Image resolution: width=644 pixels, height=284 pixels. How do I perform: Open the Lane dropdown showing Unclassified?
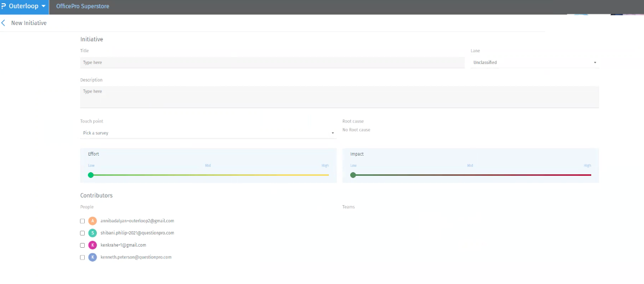(534, 62)
